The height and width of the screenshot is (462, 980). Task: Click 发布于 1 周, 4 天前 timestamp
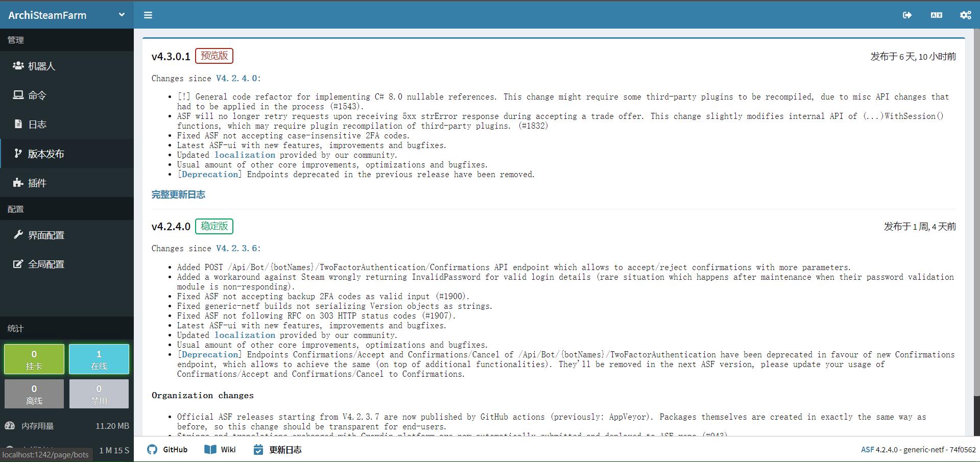click(x=920, y=227)
